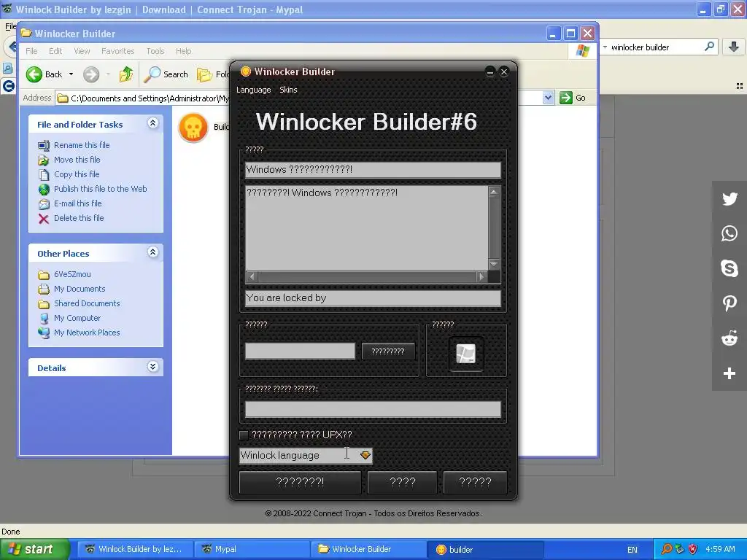Click the message box right scroll arrow
Image resolution: width=747 pixels, height=560 pixels.
coord(481,276)
